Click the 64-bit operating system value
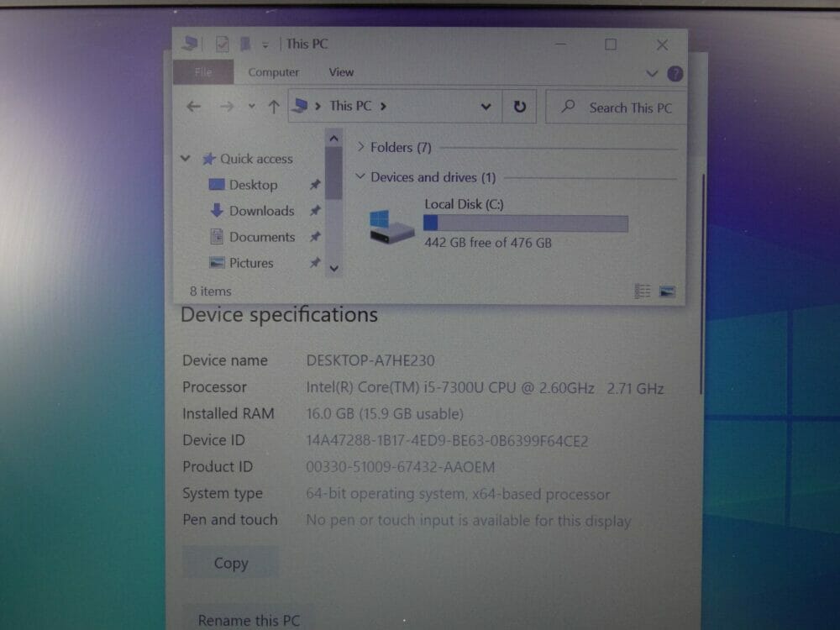Screen dimensions: 840x630 pyautogui.click(x=458, y=494)
